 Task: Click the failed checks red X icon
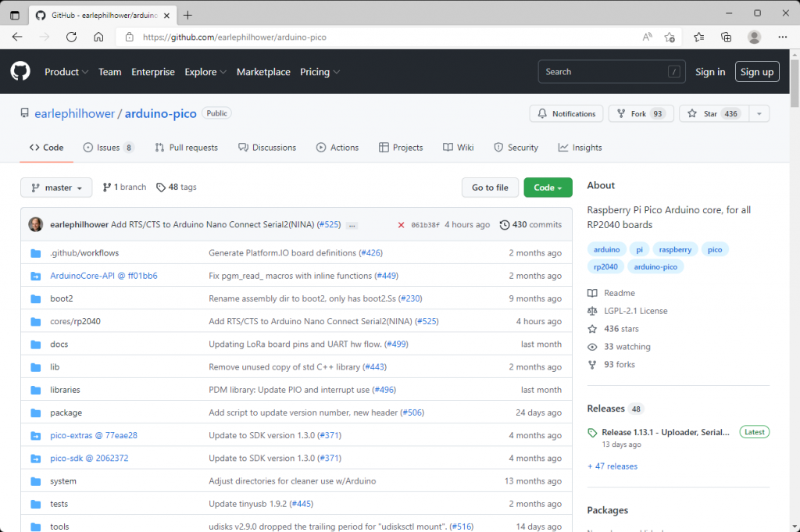click(401, 225)
